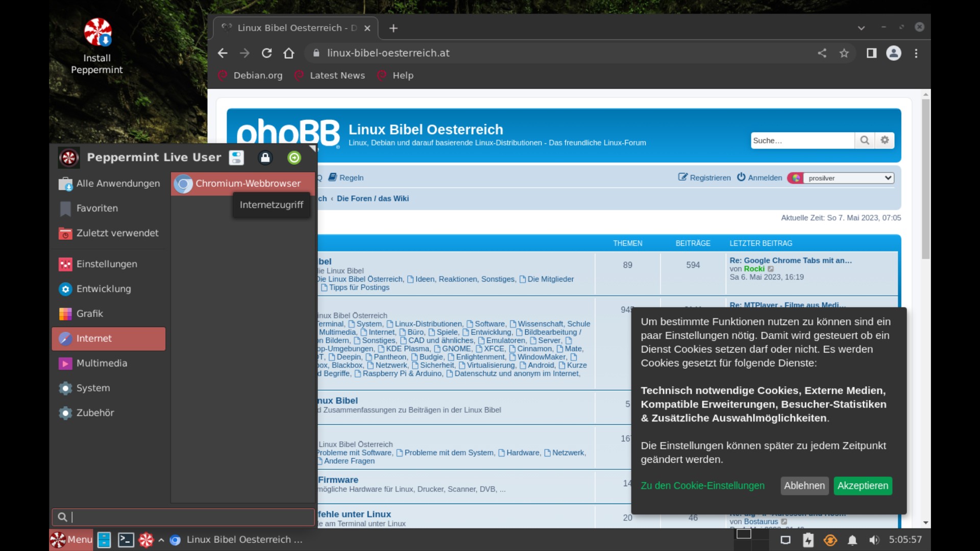Viewport: 980px width, 551px height.
Task: Click the Ablehnen cookie button
Action: [804, 486]
